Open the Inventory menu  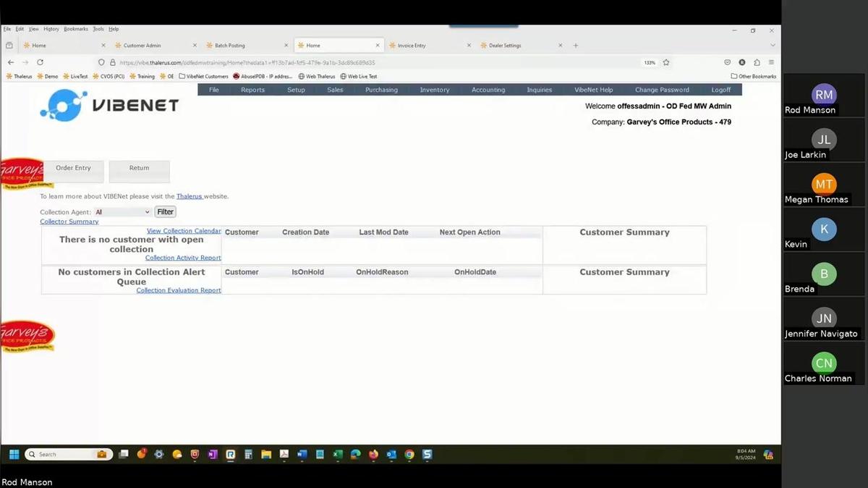(435, 90)
